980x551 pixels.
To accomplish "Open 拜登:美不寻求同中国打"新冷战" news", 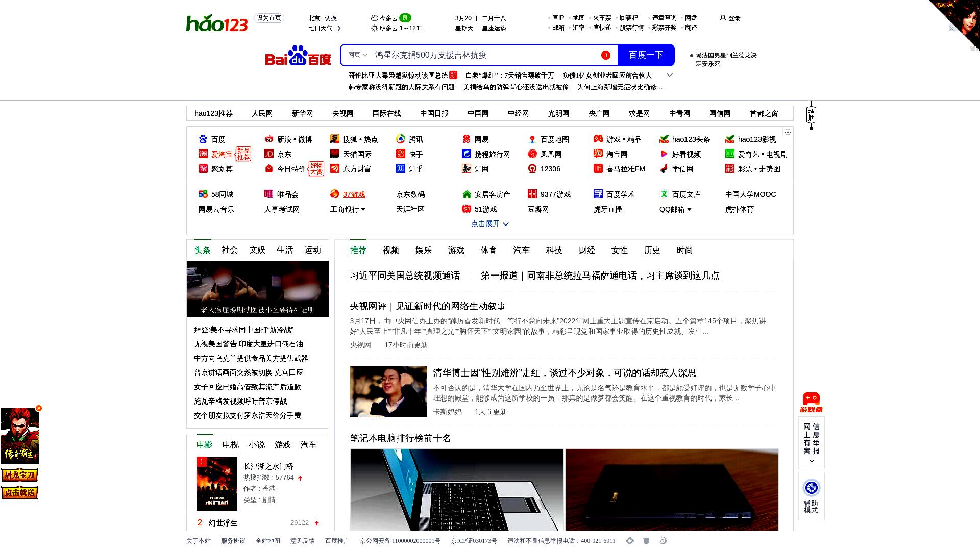I will coord(243,330).
